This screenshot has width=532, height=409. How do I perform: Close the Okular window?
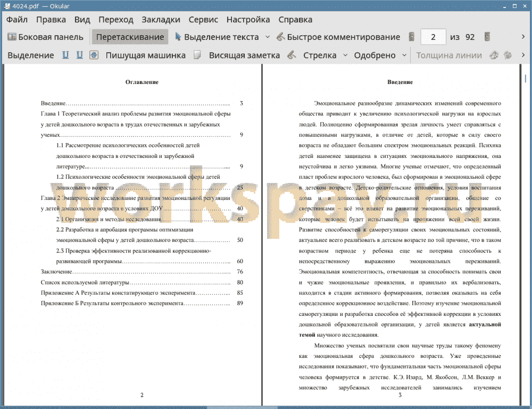click(525, 6)
